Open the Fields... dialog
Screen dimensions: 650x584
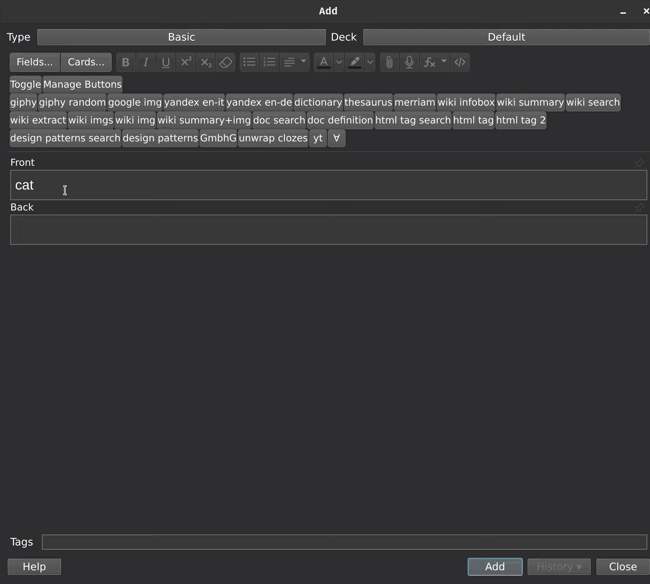35,62
